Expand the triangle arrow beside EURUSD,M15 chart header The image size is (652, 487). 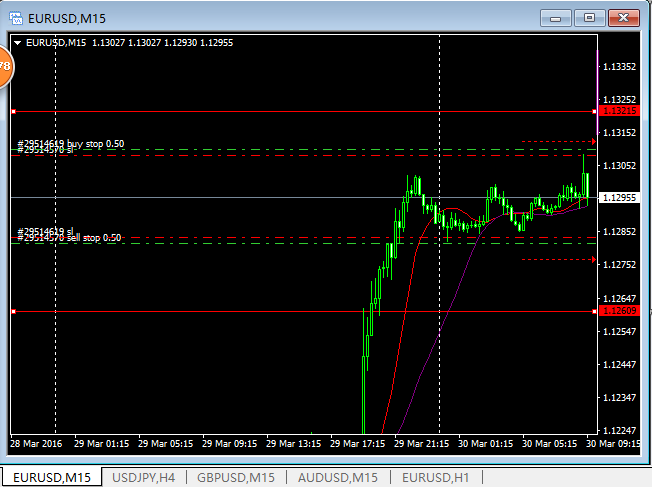click(x=17, y=42)
